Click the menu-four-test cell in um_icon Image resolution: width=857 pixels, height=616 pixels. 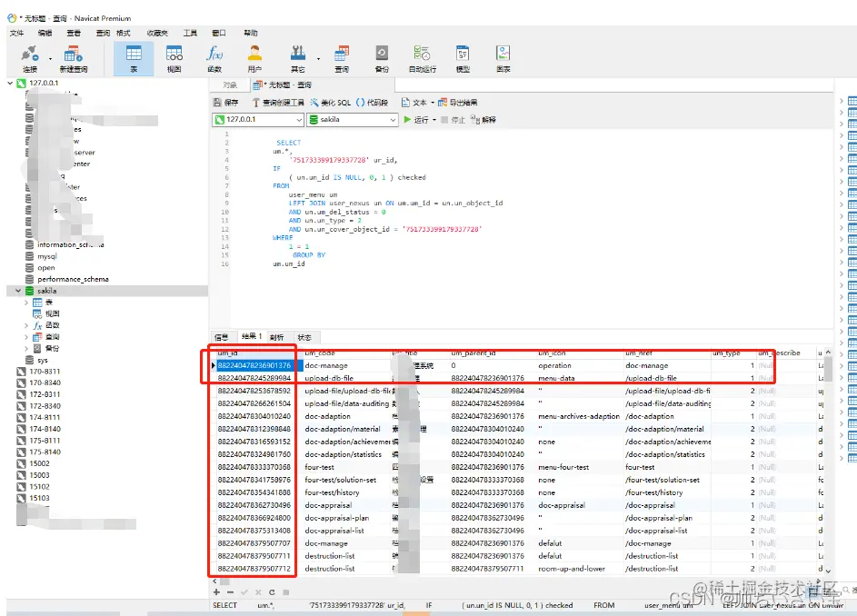(563, 467)
